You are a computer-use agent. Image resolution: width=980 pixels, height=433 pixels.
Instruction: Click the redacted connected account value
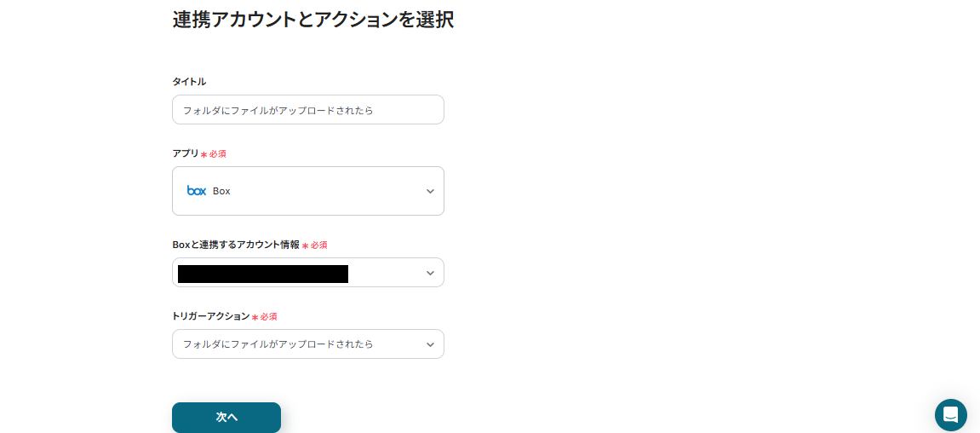click(263, 274)
